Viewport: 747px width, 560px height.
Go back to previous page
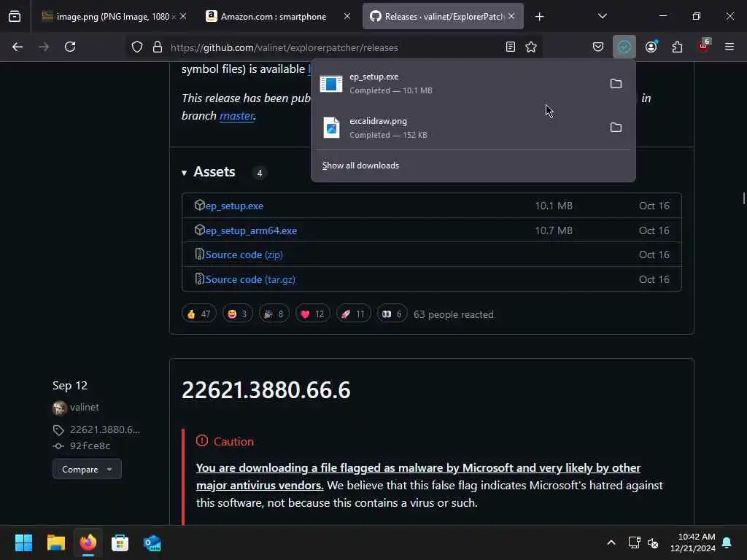(x=18, y=47)
